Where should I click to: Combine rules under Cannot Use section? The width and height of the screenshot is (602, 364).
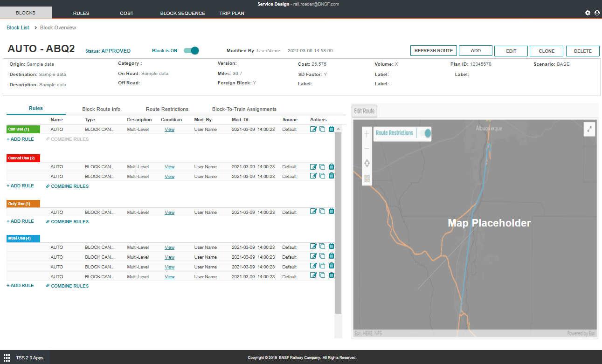67,186
